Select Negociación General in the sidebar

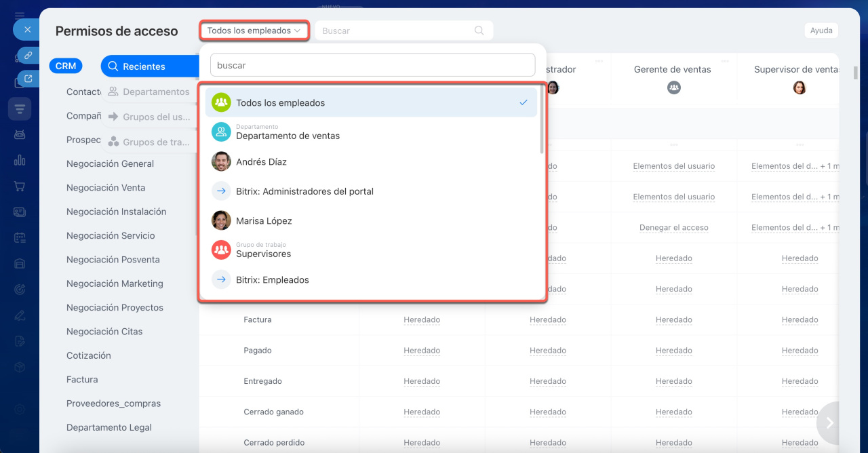[110, 163]
